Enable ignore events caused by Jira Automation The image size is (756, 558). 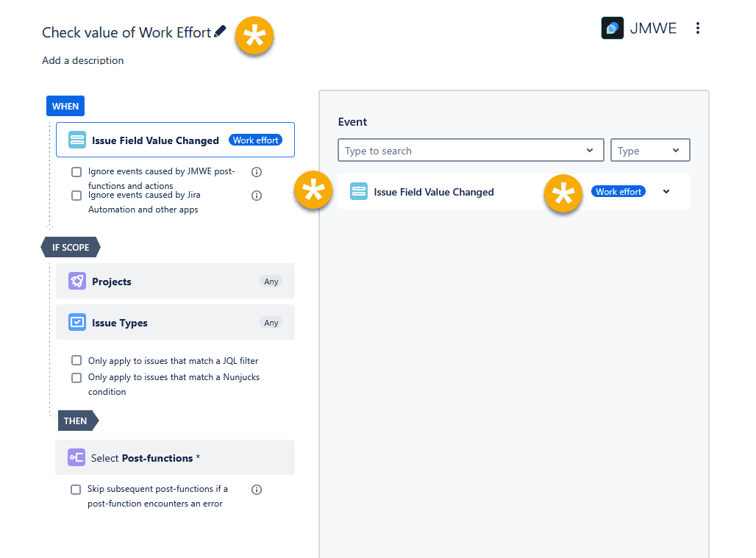point(76,196)
